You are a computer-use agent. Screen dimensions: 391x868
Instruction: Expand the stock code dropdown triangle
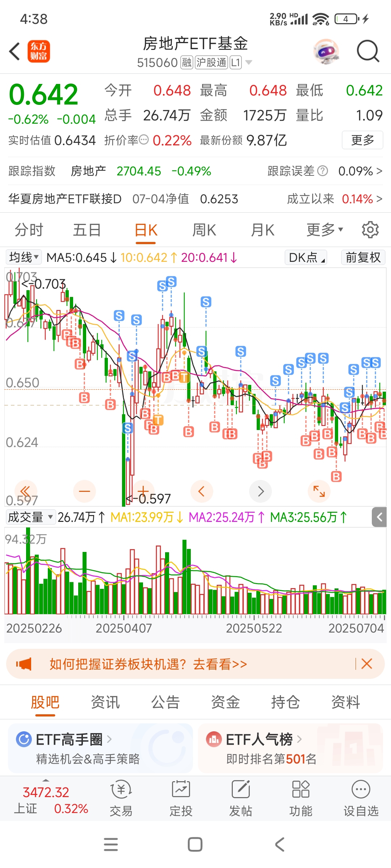249,63
